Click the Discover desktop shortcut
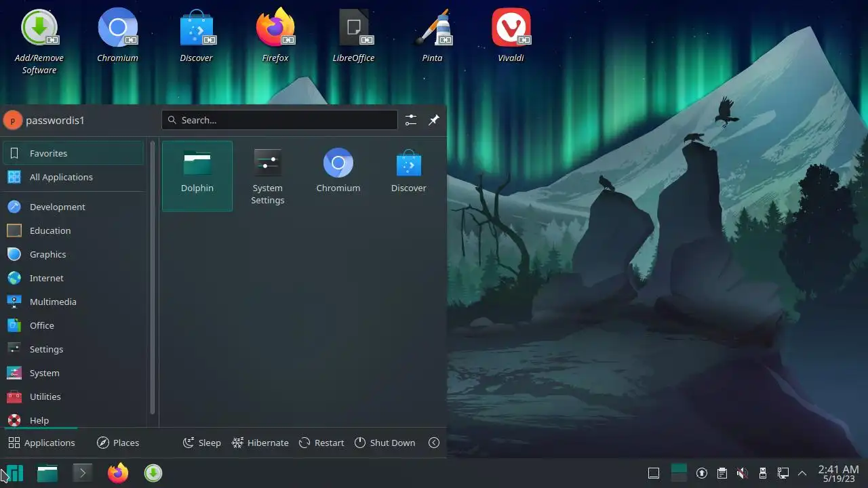The width and height of the screenshot is (868, 488). coord(197,35)
